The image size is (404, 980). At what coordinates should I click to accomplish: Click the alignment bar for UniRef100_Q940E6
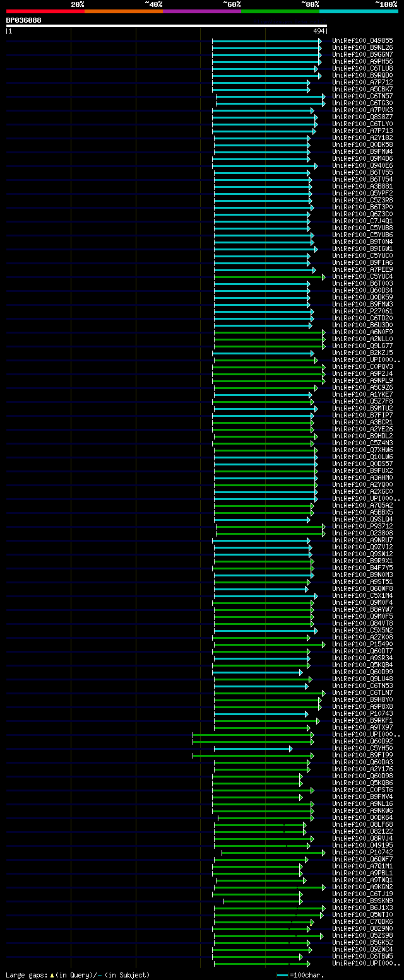264,166
